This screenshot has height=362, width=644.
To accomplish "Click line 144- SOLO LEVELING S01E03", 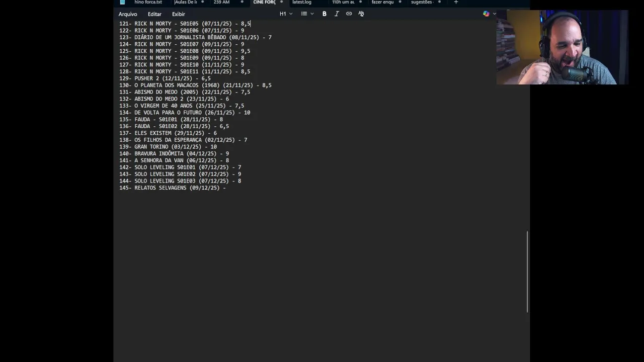I will (x=180, y=181).
